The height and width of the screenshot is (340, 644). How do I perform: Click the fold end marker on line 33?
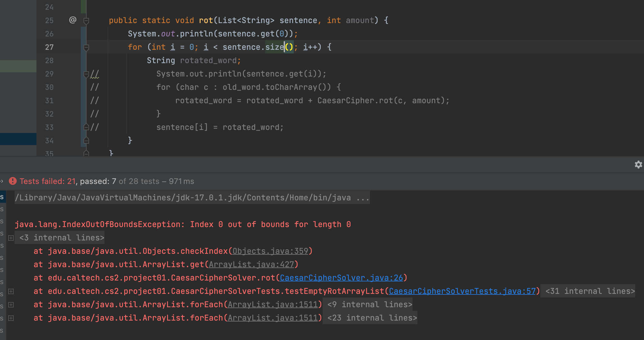point(86,127)
